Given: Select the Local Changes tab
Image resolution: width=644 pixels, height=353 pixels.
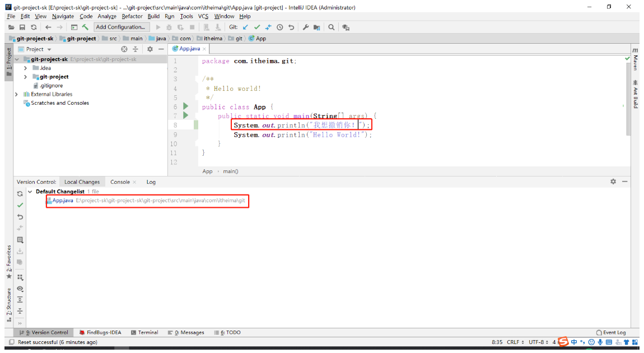Looking at the screenshot, I should tap(82, 182).
